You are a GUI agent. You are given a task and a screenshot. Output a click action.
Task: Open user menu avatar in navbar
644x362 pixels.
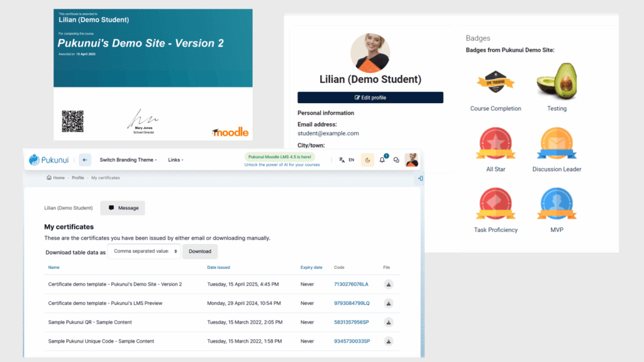tap(411, 160)
